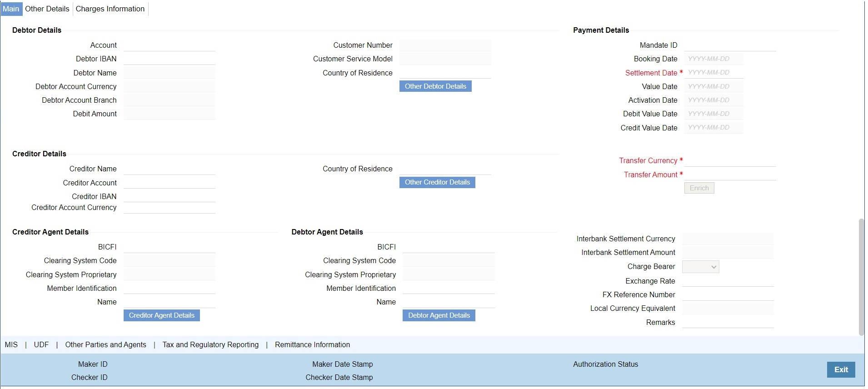Focus the Debtor Agent Name field

(x=449, y=302)
